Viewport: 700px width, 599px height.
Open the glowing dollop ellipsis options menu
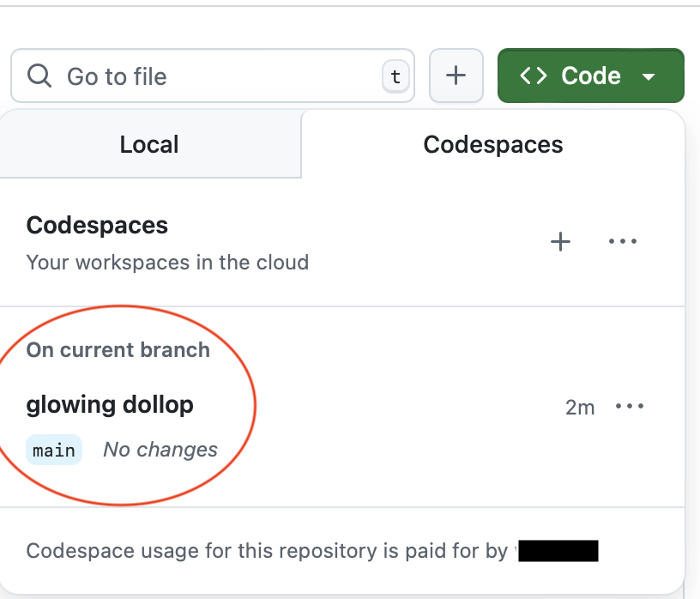[x=630, y=407]
